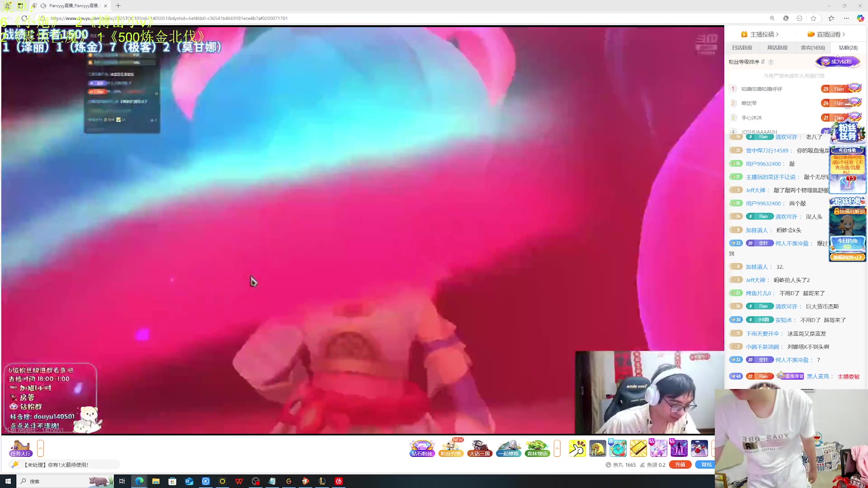Send the purple dancer 钻 gift

click(x=679, y=448)
